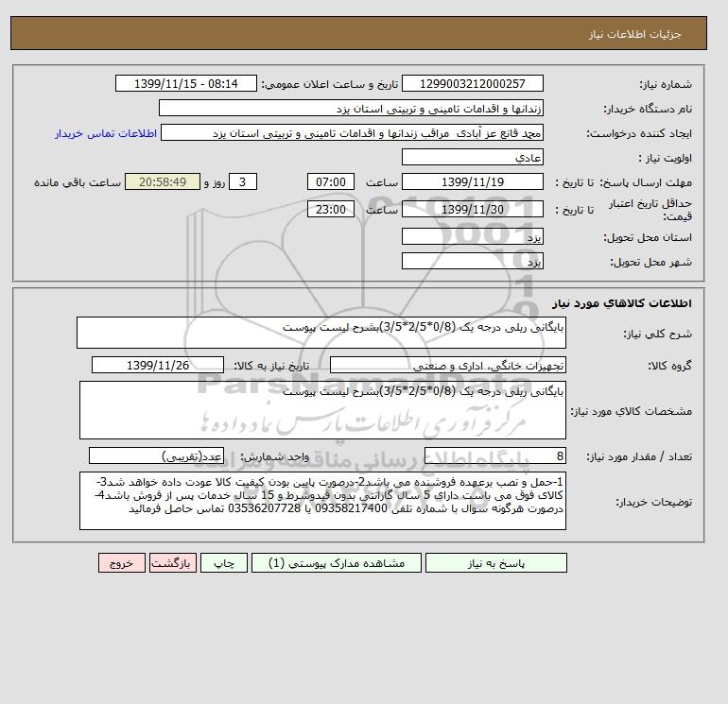Screen dimensions: 728x704
Task: Select the شماره نیاز field 1299003212000257
Action: click(x=472, y=83)
